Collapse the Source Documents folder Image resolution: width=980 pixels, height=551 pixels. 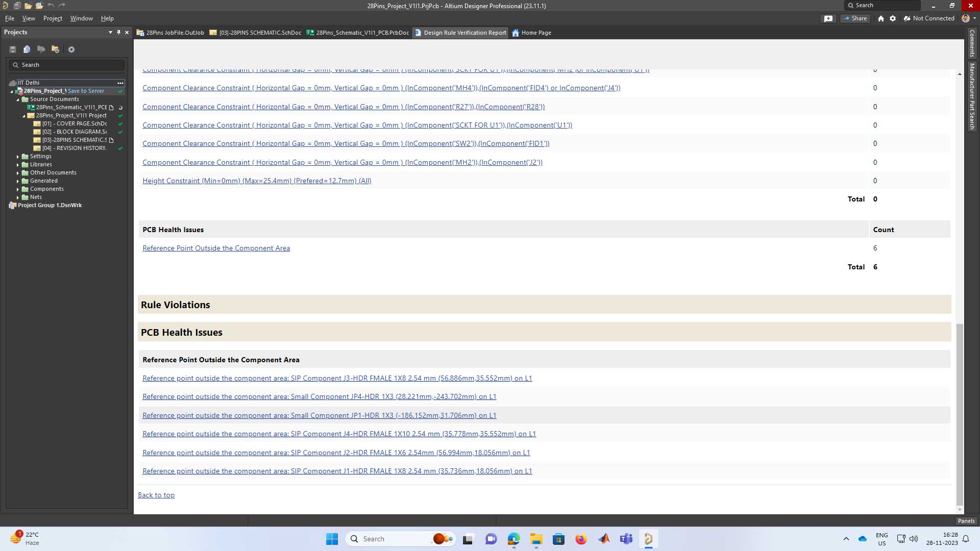coord(18,99)
